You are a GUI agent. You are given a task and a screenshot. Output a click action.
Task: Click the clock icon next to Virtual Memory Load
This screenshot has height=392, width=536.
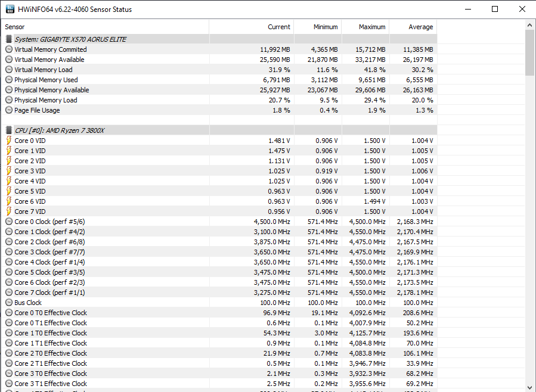9,70
